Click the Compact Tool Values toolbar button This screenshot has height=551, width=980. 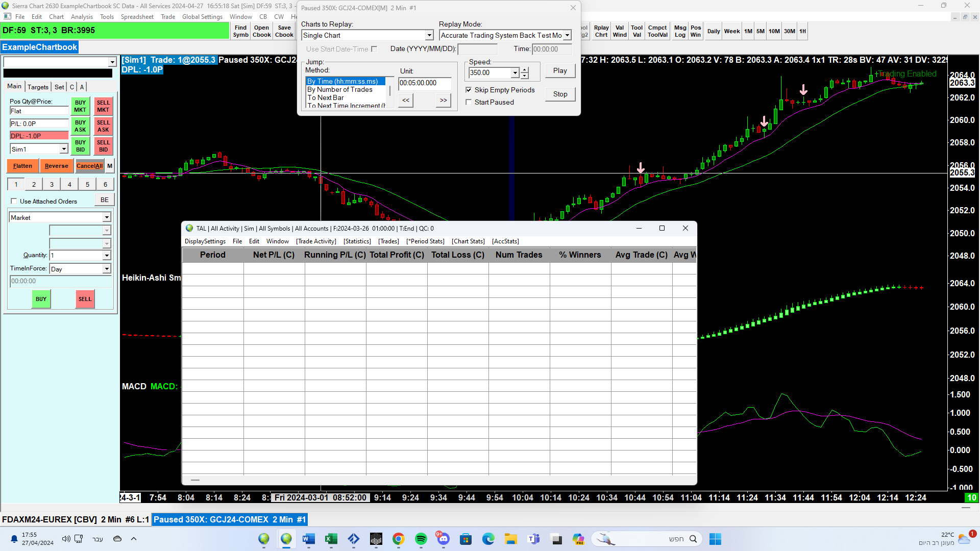click(x=657, y=31)
